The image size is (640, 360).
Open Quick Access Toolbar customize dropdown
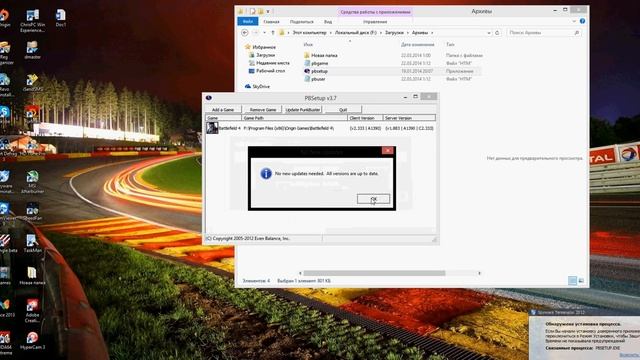(268, 11)
